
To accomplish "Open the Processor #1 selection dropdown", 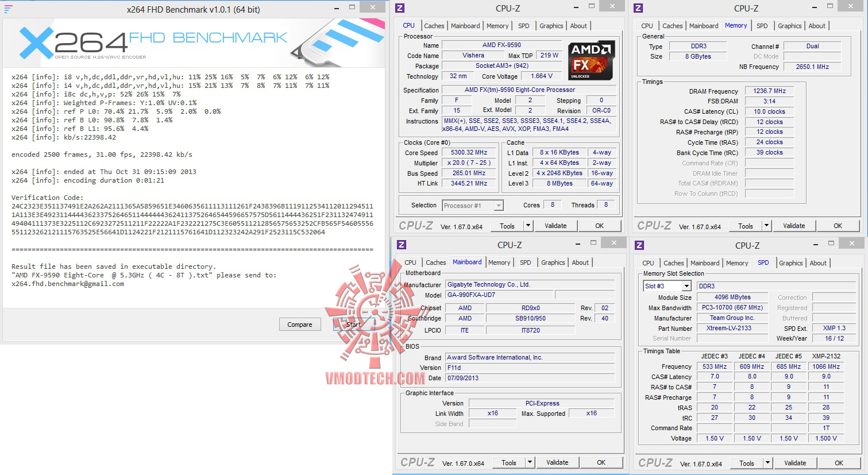I will [x=499, y=206].
